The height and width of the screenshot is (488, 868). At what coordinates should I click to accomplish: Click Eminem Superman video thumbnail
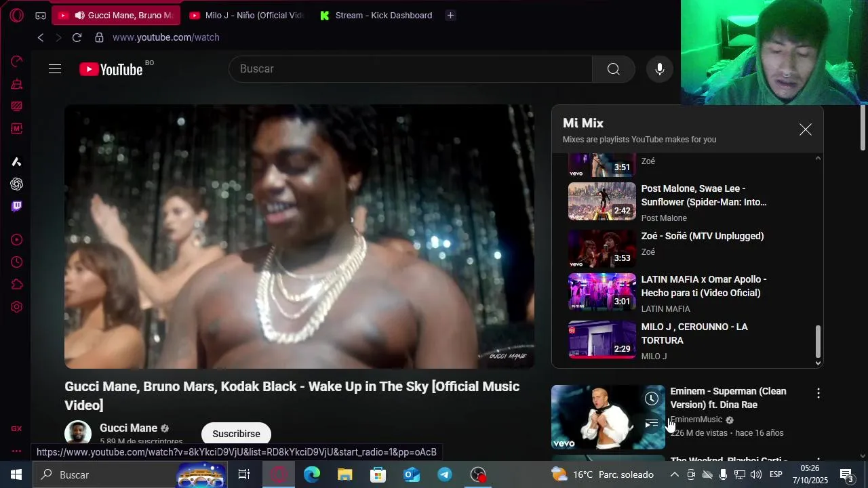pos(608,417)
